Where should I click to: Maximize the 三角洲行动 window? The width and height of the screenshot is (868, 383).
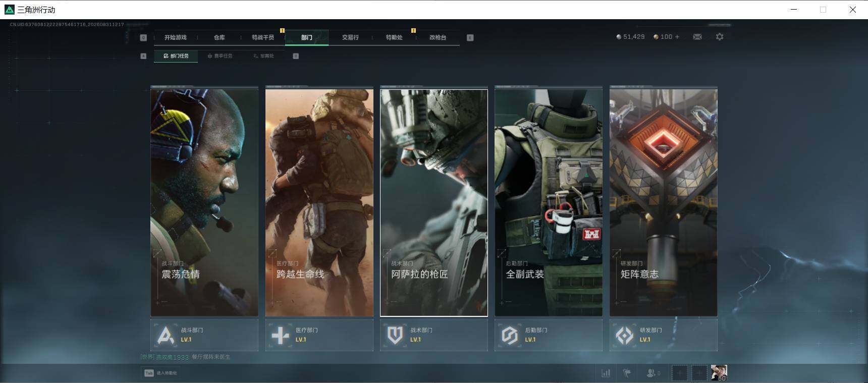823,10
